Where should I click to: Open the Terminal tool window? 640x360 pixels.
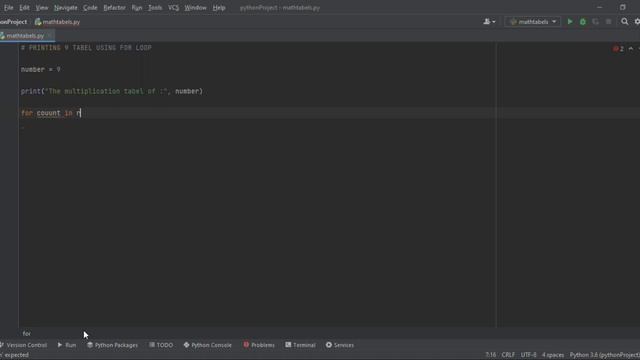pyautogui.click(x=300, y=345)
